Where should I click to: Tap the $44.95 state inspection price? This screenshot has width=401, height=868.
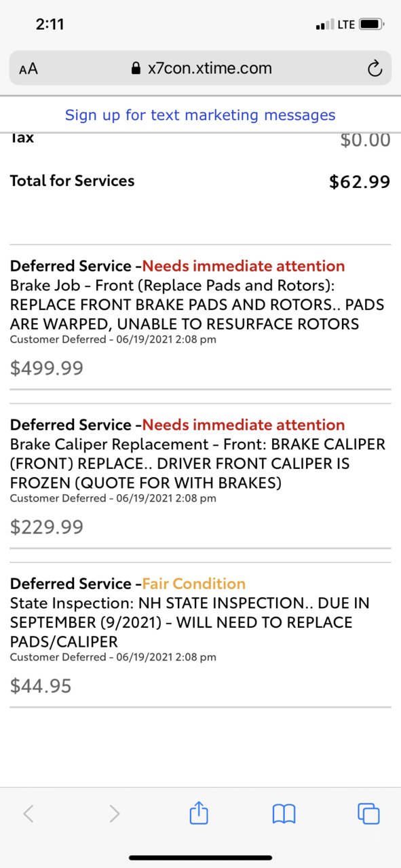tap(41, 685)
